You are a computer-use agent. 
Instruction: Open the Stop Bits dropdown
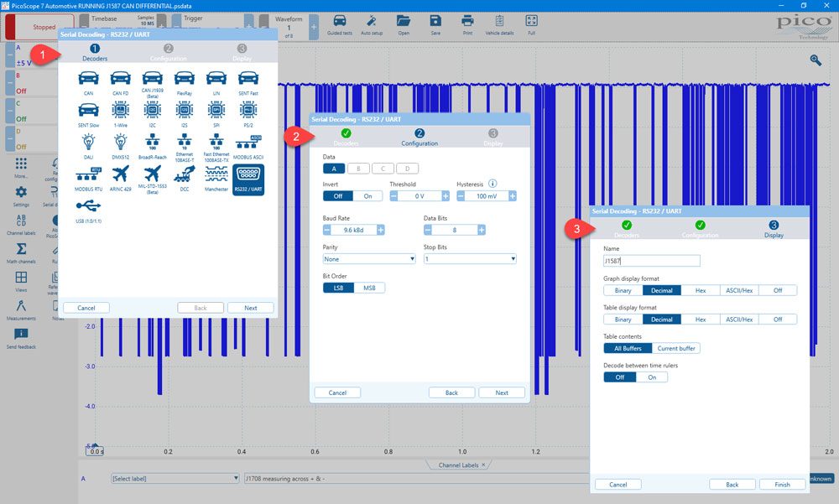point(470,259)
